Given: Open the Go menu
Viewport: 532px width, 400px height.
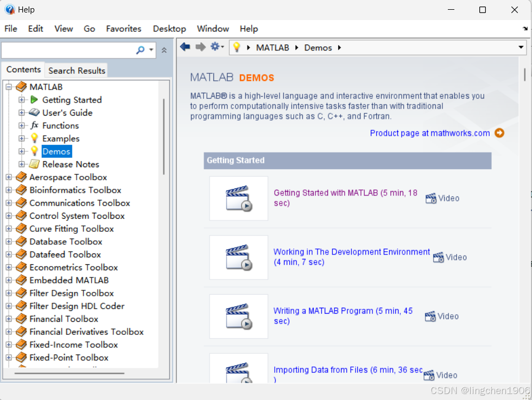Looking at the screenshot, I should 90,29.
